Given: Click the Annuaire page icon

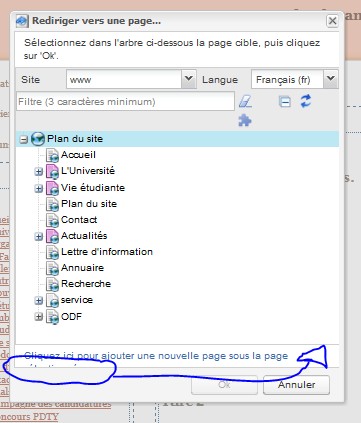Looking at the screenshot, I should 52,268.
